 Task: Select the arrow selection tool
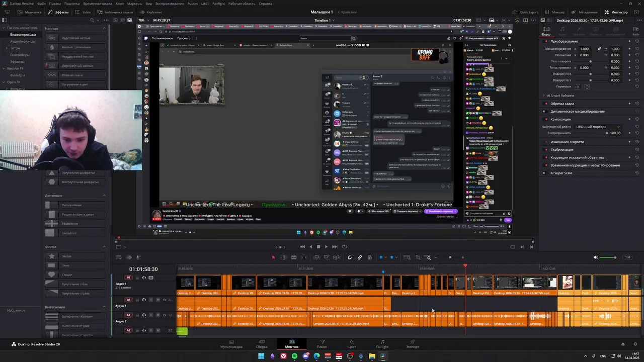point(274,257)
